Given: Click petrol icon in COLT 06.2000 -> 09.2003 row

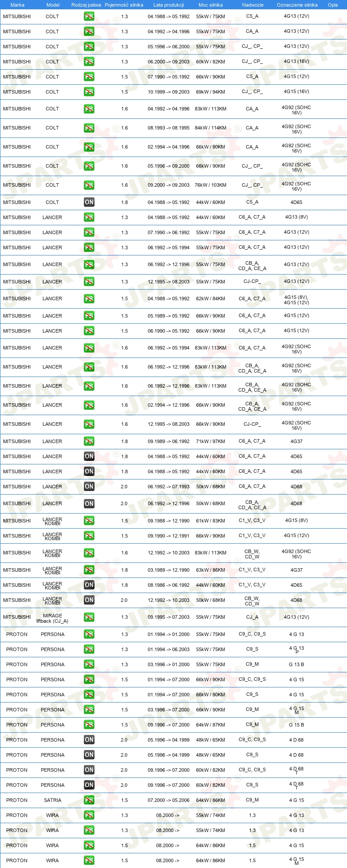Looking at the screenshot, I should tap(89, 62).
